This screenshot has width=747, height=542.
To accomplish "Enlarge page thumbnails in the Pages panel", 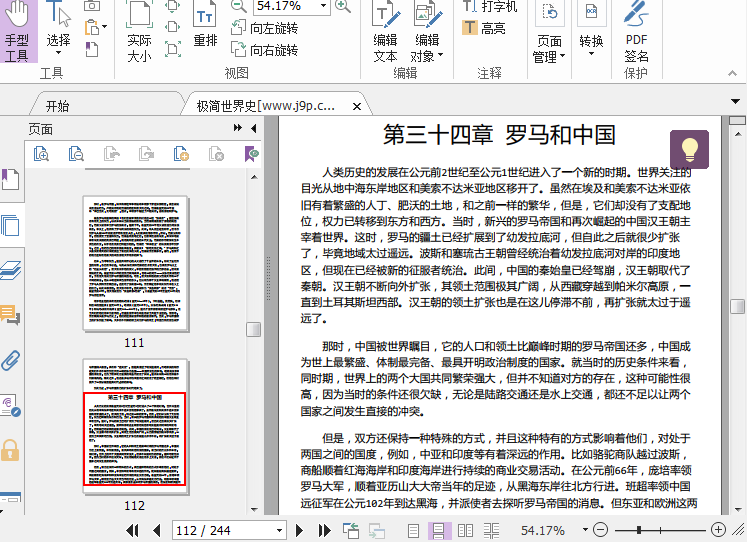I will 41,154.
